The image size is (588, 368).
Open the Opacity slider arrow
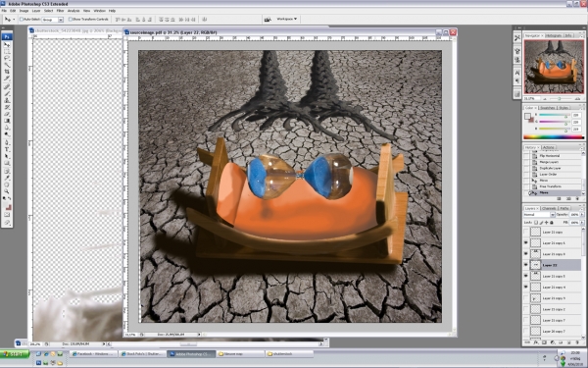coord(582,214)
